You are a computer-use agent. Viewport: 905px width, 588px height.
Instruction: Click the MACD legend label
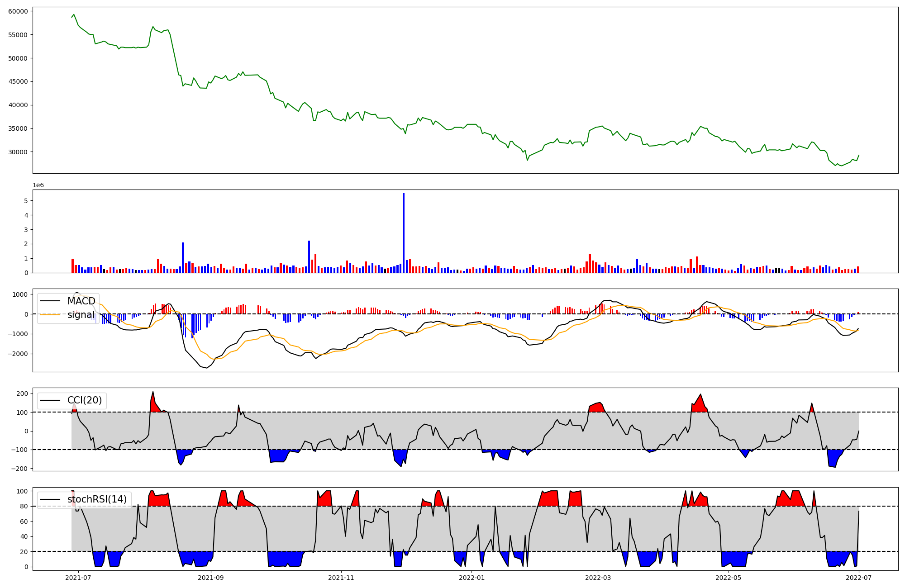point(81,301)
